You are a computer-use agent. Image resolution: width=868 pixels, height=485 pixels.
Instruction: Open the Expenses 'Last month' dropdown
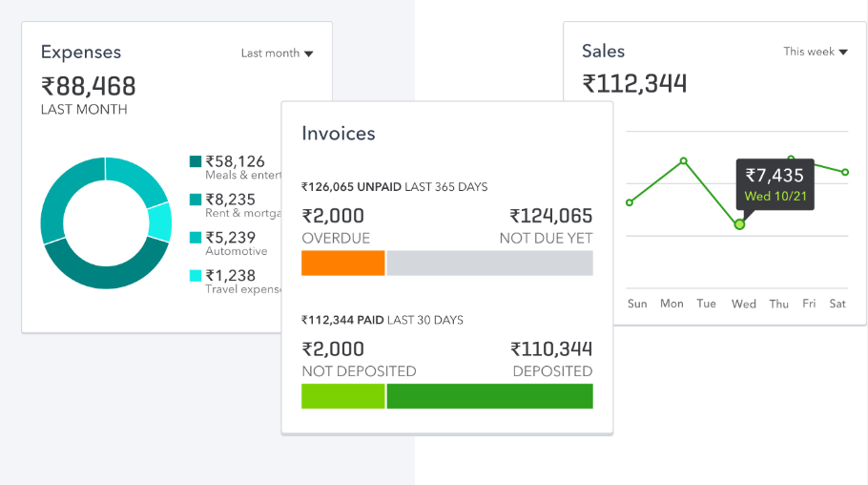(x=277, y=53)
